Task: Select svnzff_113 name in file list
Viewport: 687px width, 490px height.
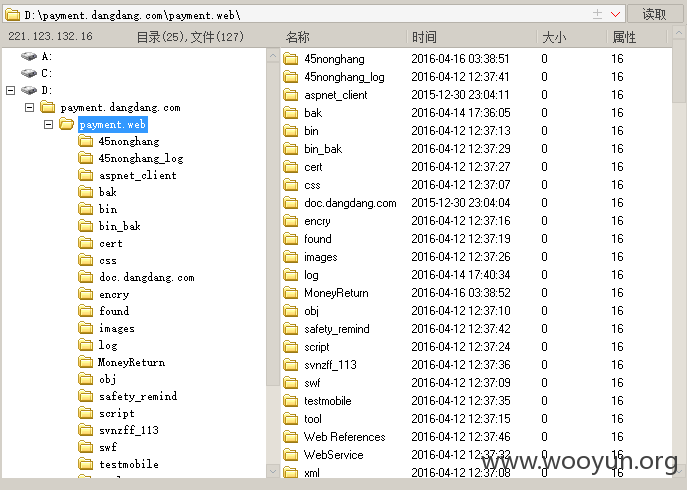Action: coord(330,365)
